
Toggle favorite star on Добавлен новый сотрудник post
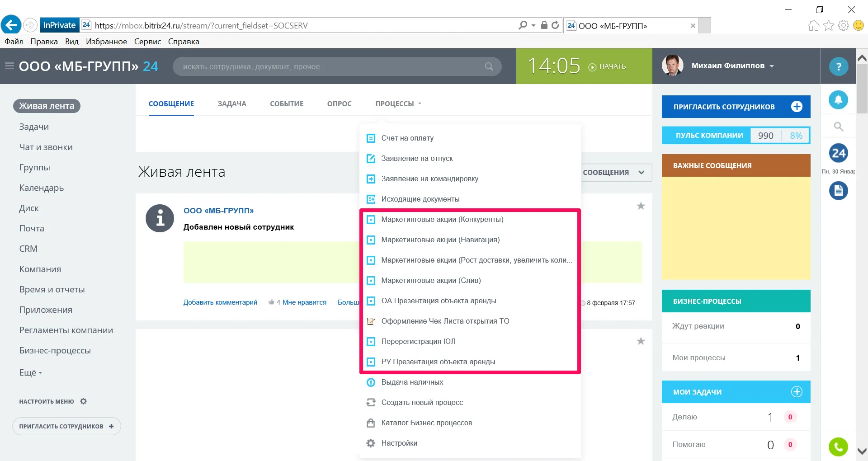point(641,206)
